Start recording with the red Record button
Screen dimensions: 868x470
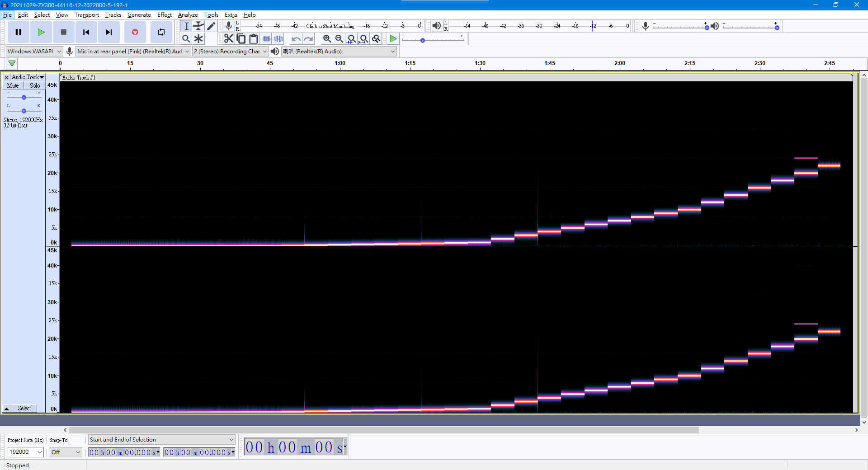(135, 32)
